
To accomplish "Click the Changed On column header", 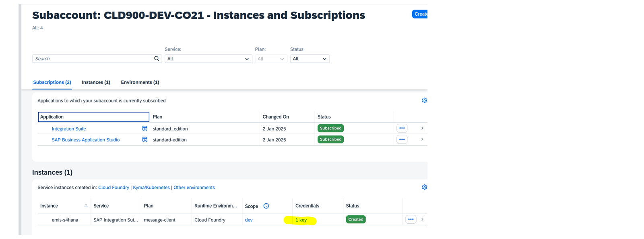I will (x=276, y=117).
